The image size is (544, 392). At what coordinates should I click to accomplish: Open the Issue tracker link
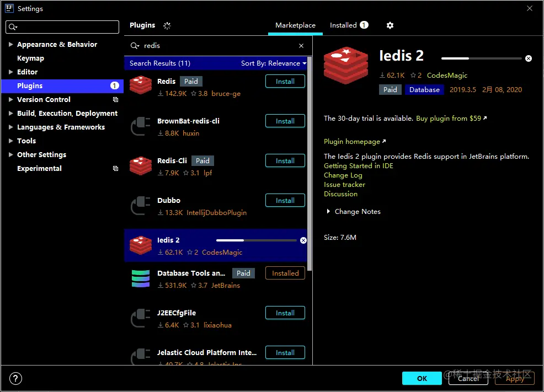click(x=344, y=184)
